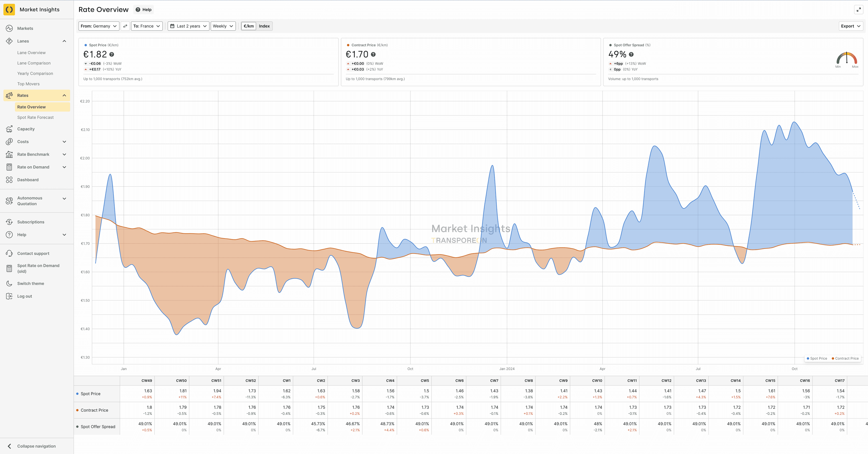Click the fullscreen expand icon
This screenshot has width=868, height=454.
pos(859,10)
